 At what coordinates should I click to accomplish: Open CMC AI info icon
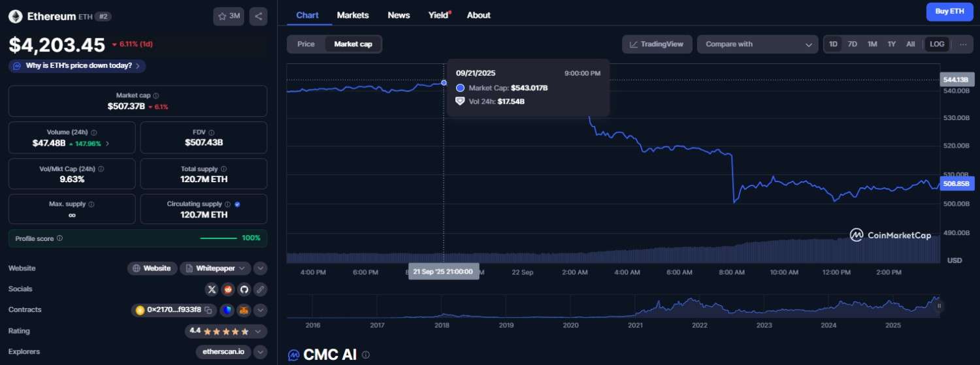tap(365, 355)
